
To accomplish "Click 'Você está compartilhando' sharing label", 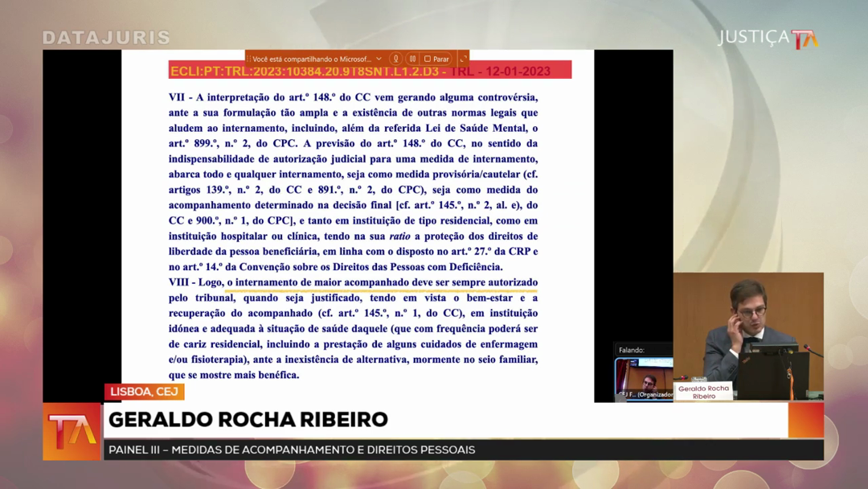I will [312, 59].
